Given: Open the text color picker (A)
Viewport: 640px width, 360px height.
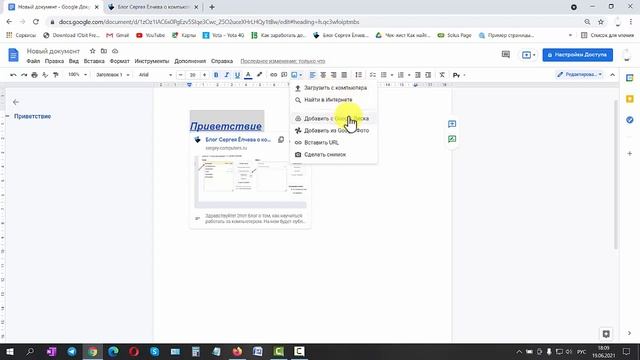Looking at the screenshot, I should click(x=248, y=75).
